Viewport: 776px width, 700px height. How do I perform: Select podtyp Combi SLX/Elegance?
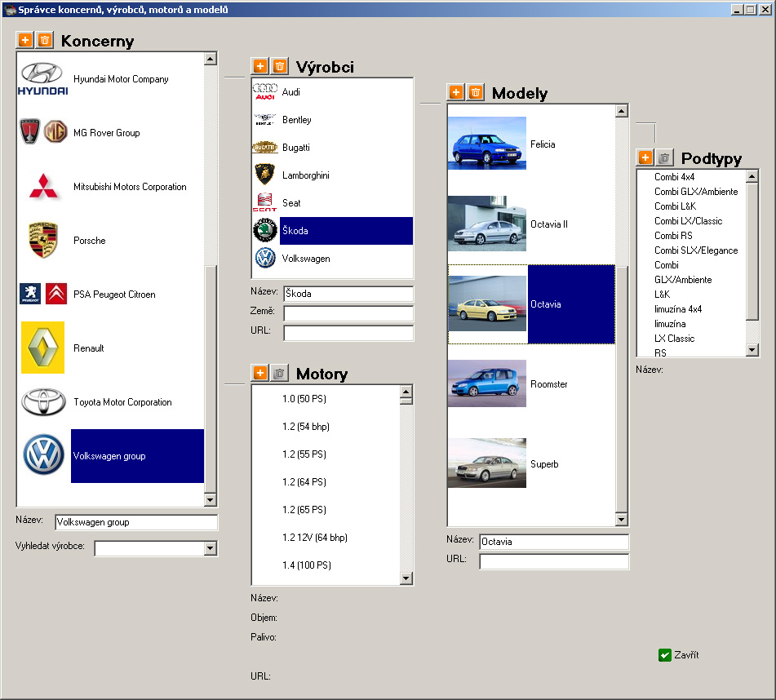(x=696, y=250)
